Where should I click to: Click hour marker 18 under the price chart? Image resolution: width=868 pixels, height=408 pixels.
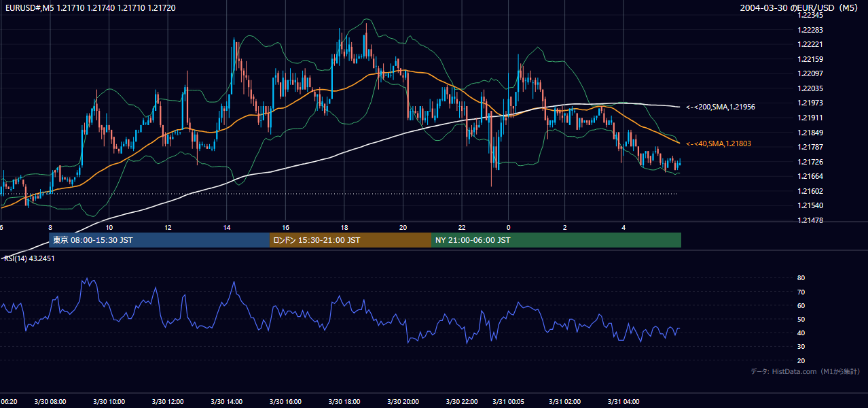[344, 228]
